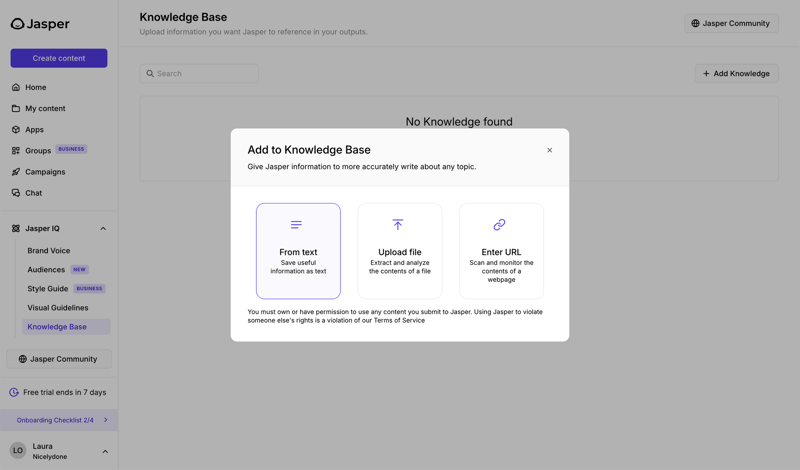Image resolution: width=800 pixels, height=470 pixels.
Task: Select Audiences in Jasper IQ
Action: coord(46,270)
